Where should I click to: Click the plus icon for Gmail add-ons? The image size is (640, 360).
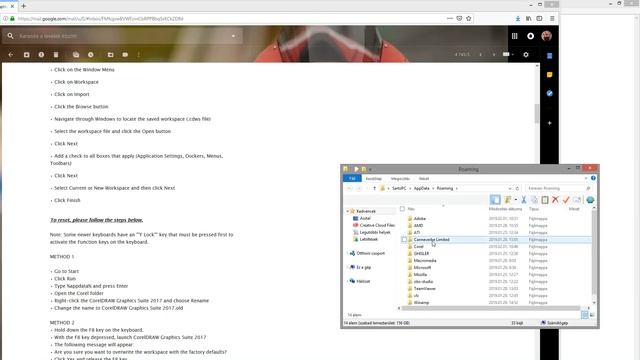(549, 123)
